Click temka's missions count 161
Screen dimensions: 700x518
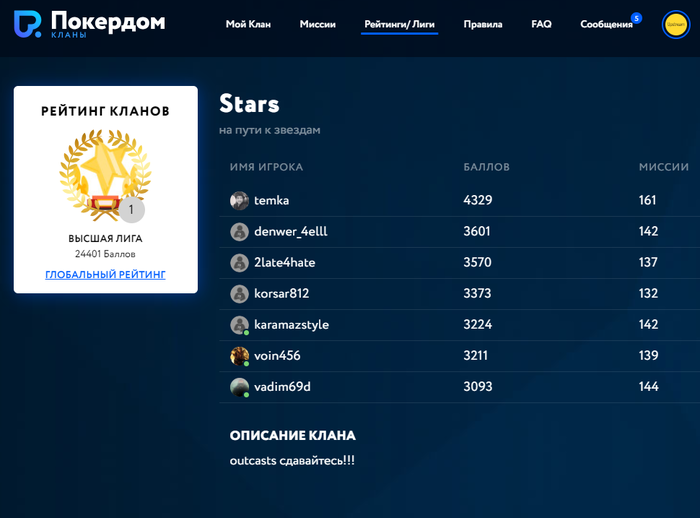647,200
